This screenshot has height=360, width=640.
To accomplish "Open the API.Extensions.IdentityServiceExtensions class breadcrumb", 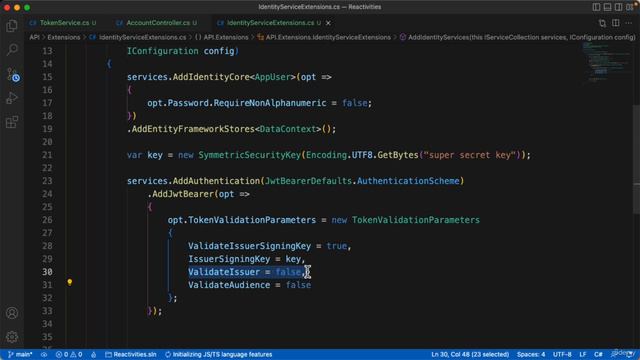I will pyautogui.click(x=324, y=37).
